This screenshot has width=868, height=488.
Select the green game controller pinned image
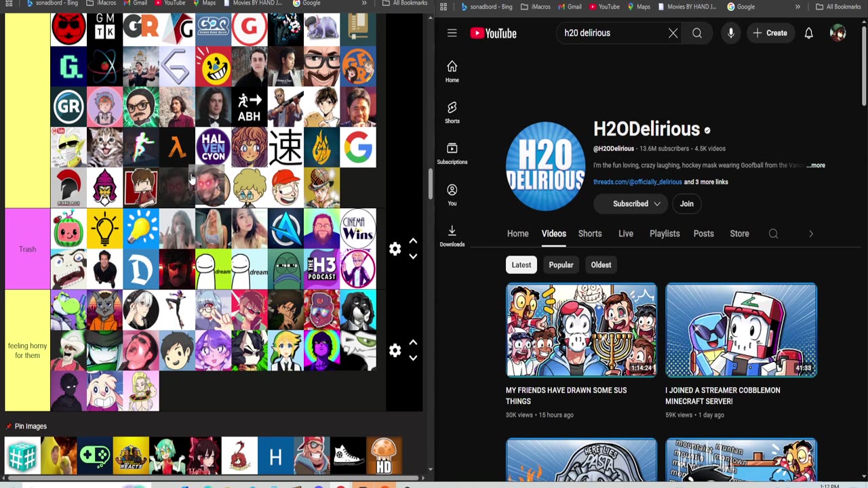[x=95, y=455]
